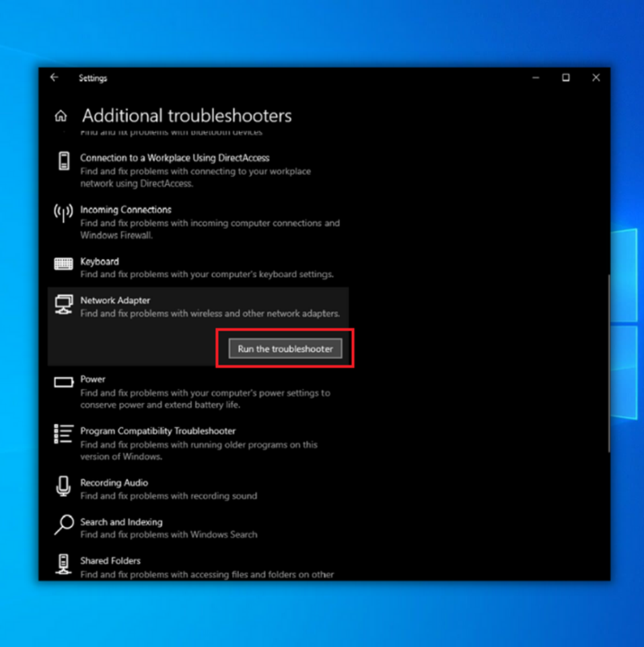Screen dimensions: 644x647
Task: Select the DirectAccess workplace phone icon
Action: coord(63,161)
